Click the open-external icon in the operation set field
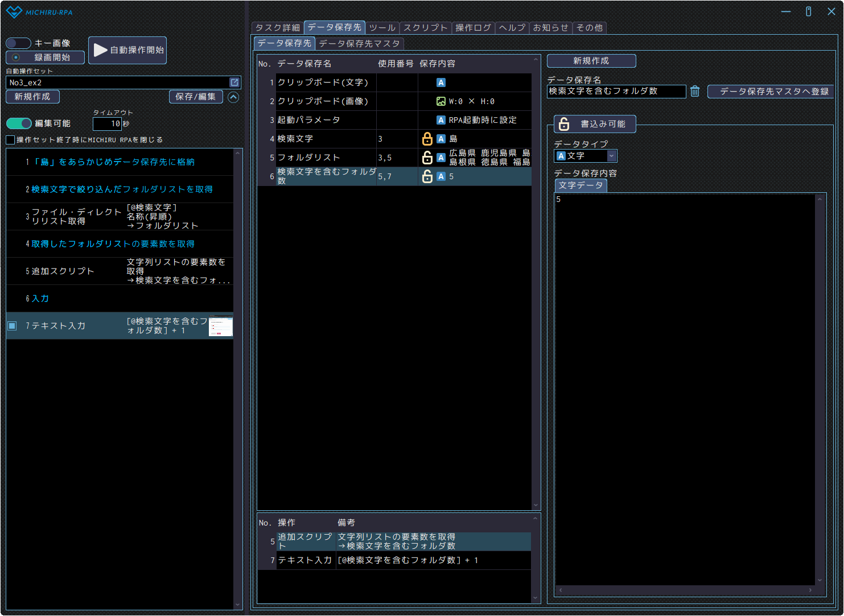 [234, 82]
